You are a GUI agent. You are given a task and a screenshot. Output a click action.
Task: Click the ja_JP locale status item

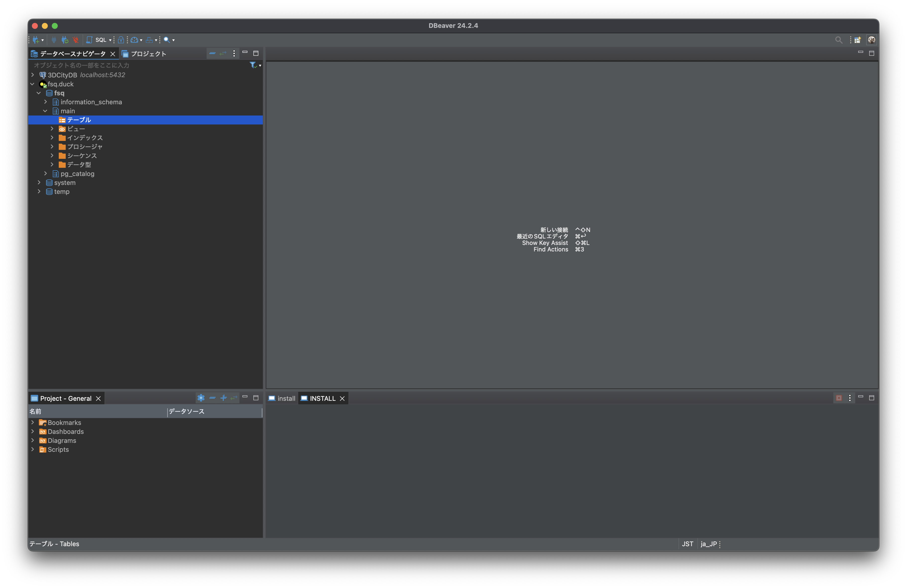coord(708,544)
